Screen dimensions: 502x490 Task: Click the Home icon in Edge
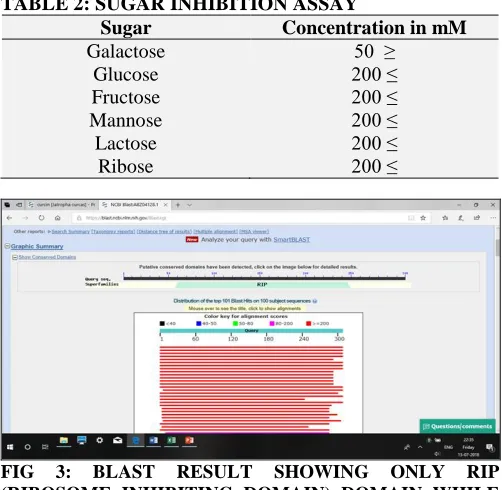point(58,218)
